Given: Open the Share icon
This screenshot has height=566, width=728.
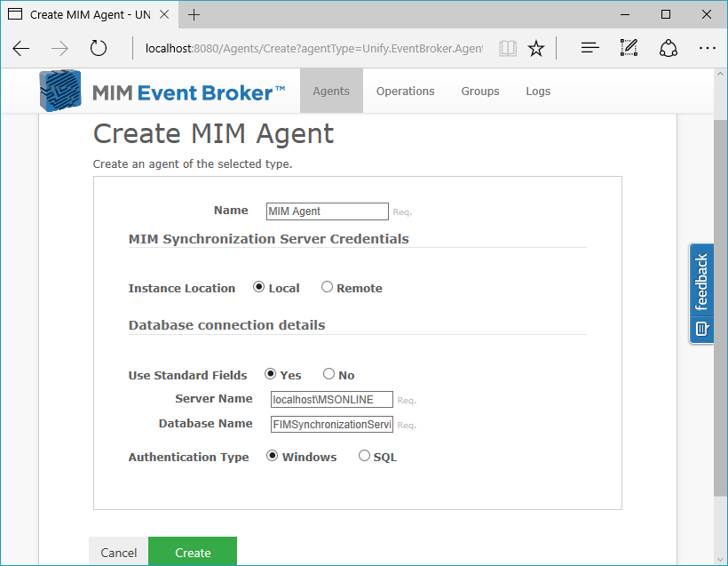Looking at the screenshot, I should click(669, 48).
